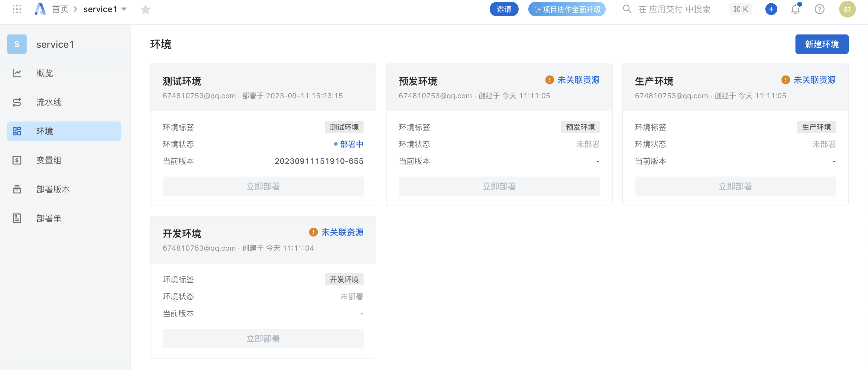Image resolution: width=868 pixels, height=370 pixels.
Task: Click the 测试环境 label tag
Action: [344, 127]
